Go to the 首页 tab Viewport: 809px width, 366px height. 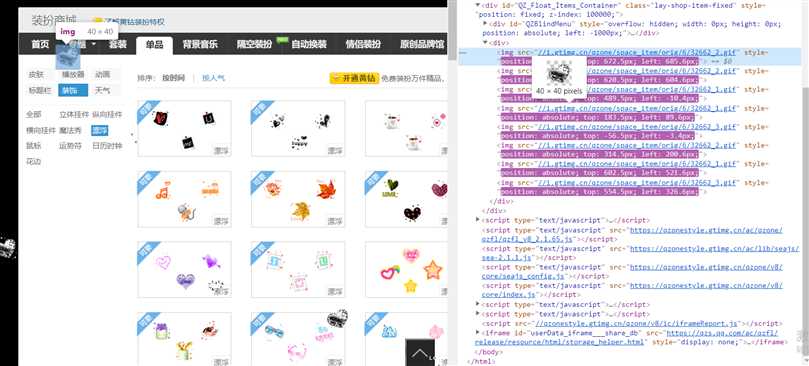tap(40, 44)
